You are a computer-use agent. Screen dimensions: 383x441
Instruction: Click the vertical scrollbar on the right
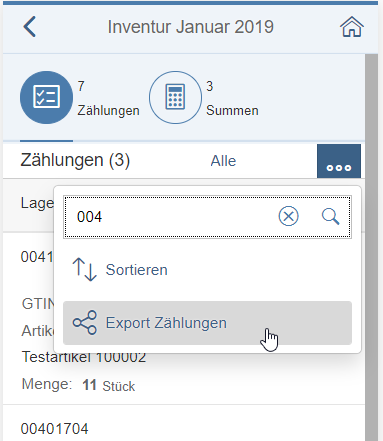coord(371,247)
